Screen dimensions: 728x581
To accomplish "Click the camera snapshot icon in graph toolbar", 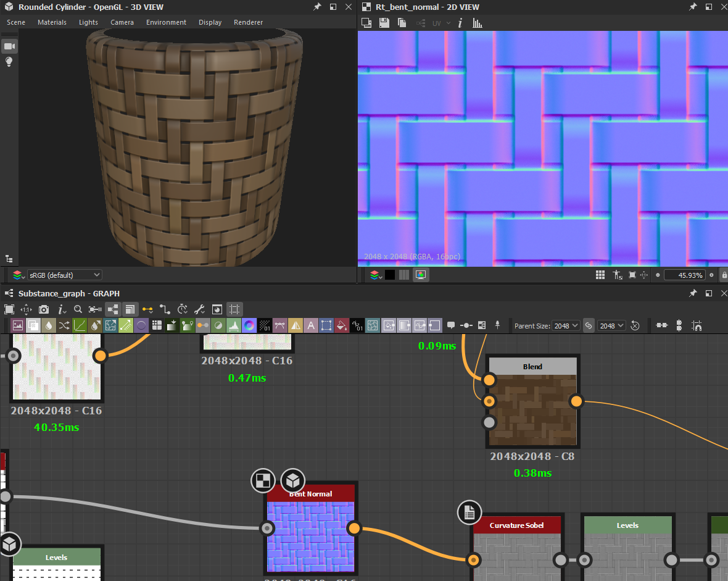I will (x=44, y=309).
